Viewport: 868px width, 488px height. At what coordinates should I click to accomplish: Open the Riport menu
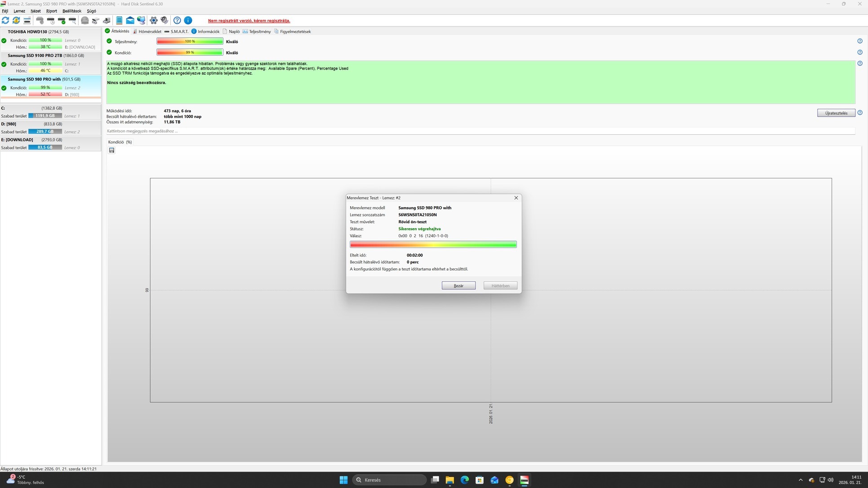point(51,11)
